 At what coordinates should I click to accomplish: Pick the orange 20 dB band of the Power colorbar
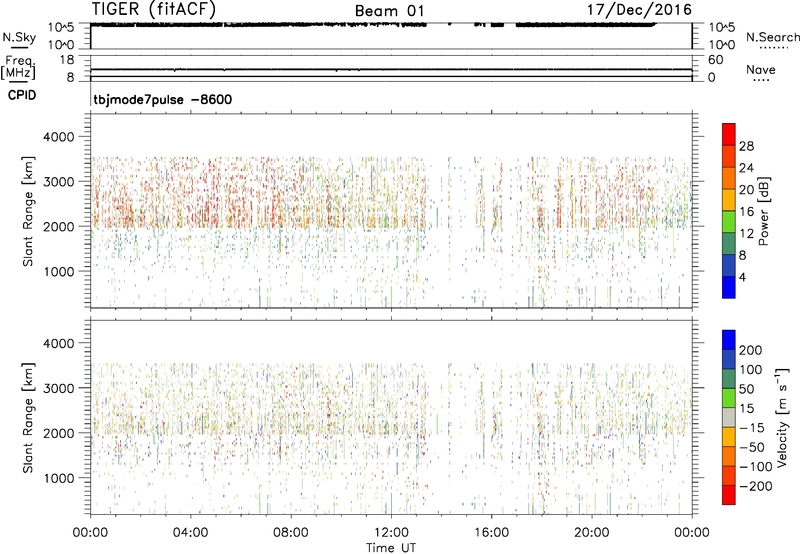coord(729,178)
